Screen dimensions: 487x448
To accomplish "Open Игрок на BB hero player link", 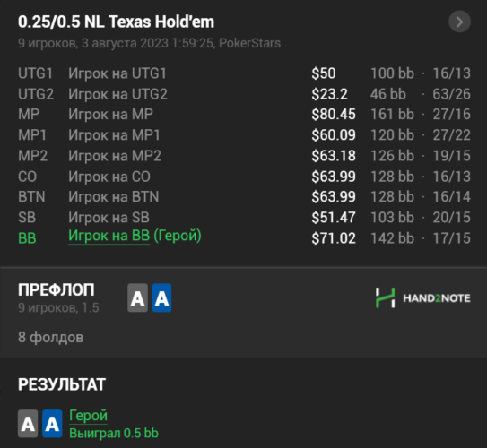I will tap(109, 236).
